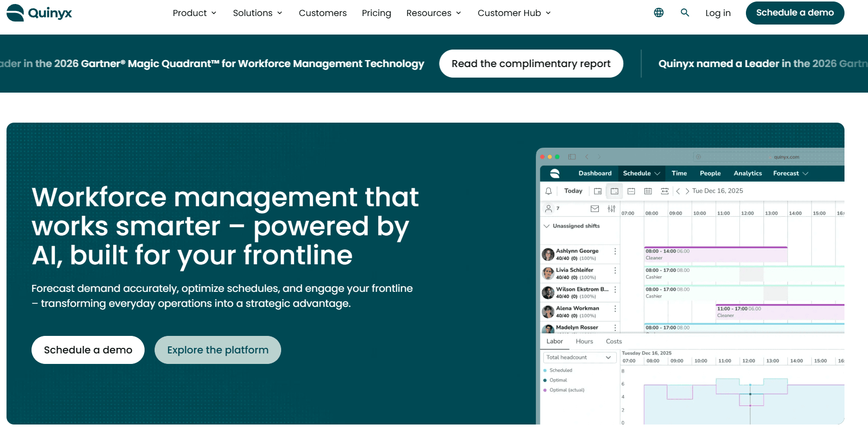Click the next day arrow
Viewport: 868px width, 428px height.
[x=687, y=191]
